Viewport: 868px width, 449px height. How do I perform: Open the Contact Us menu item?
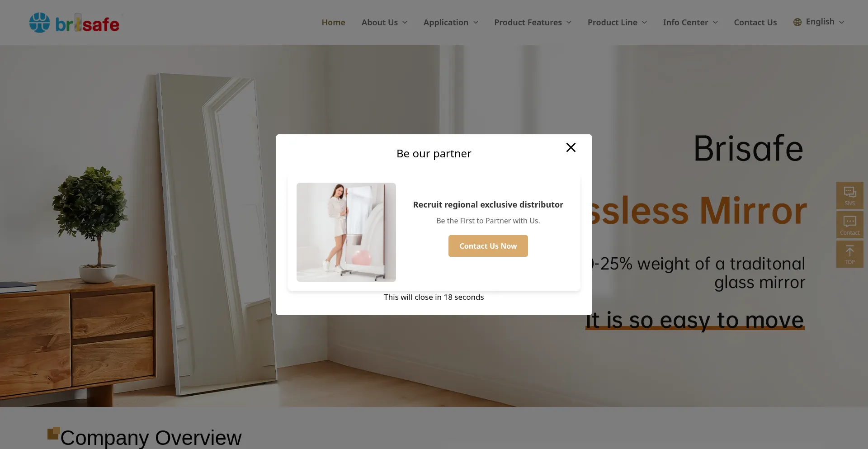pos(755,22)
